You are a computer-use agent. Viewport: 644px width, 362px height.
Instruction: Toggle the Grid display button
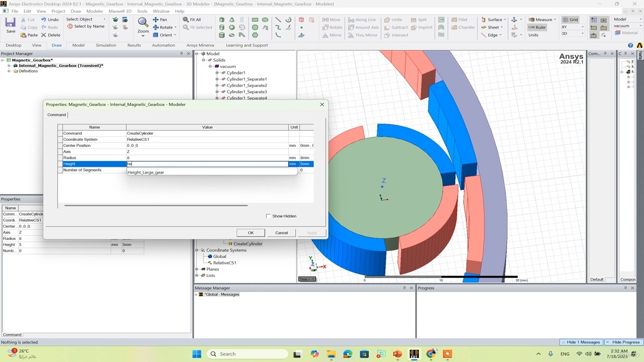click(571, 20)
